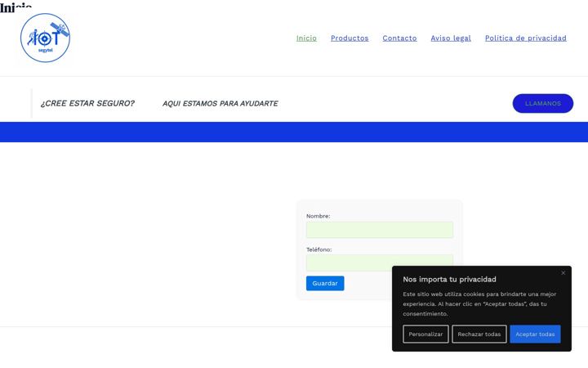Go to the Productos page

350,38
